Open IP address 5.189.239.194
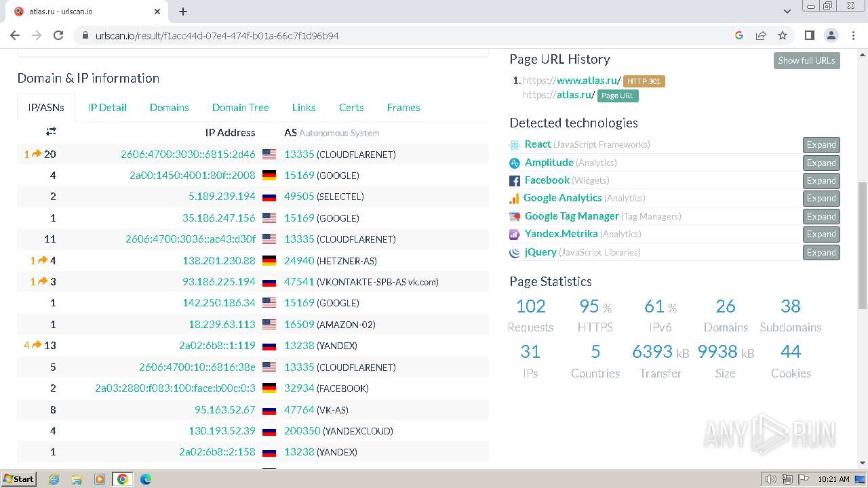This screenshot has width=868, height=488. (222, 197)
